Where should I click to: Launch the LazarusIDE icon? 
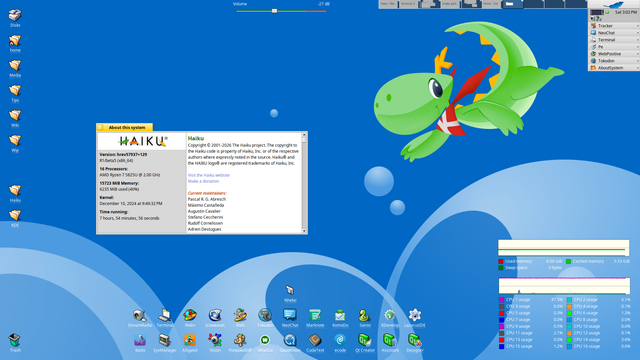415,315
